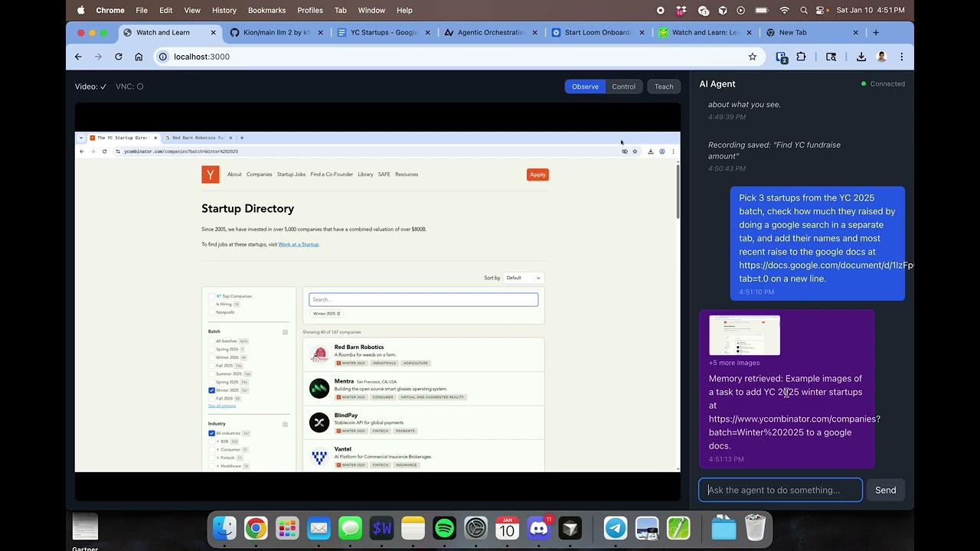Click the Ask the agent input field

(780, 491)
